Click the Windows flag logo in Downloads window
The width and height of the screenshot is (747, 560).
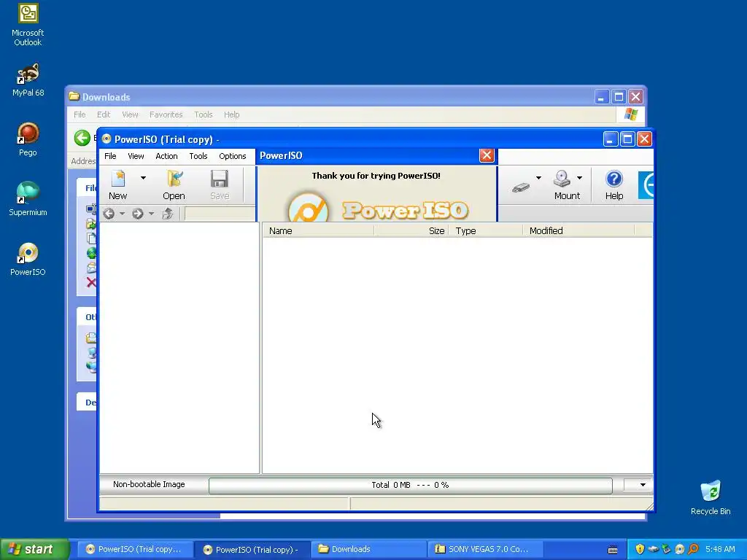pyautogui.click(x=631, y=114)
